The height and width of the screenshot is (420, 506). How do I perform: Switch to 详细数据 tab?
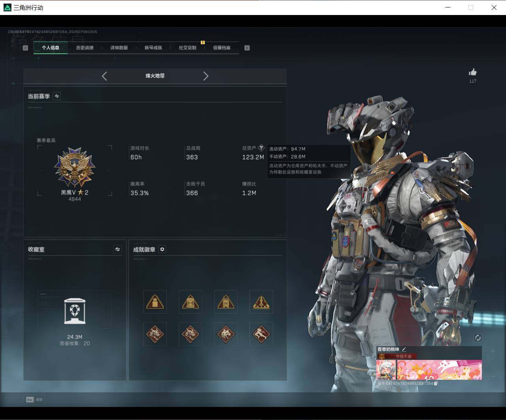(x=119, y=48)
